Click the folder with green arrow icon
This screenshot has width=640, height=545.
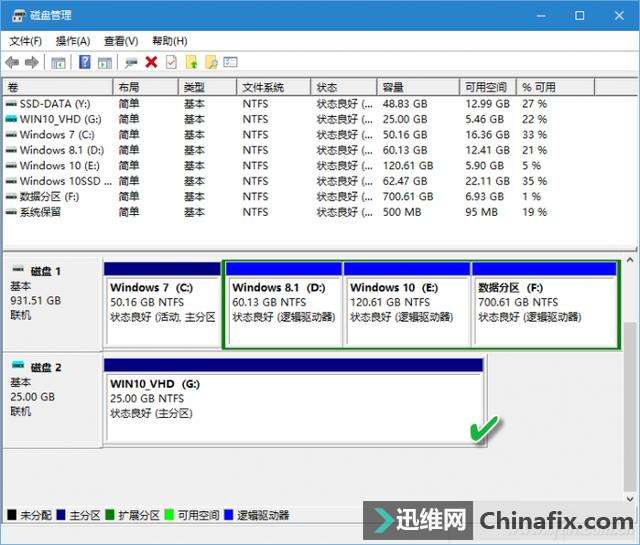pyautogui.click(x=192, y=62)
